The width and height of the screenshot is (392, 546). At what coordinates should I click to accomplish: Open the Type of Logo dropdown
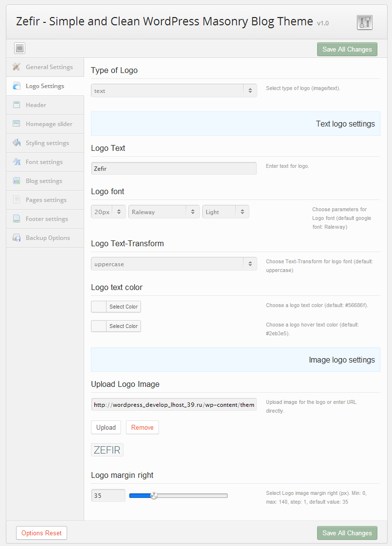(x=174, y=91)
